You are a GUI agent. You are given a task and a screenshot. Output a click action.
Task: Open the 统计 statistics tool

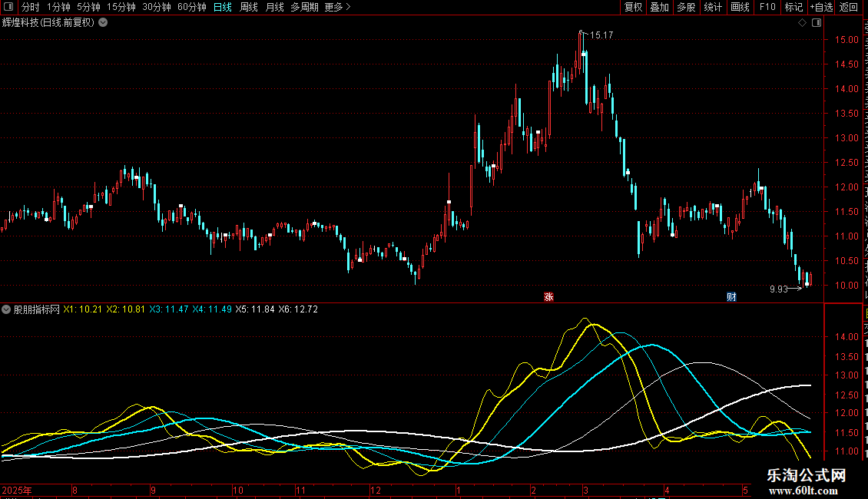(713, 7)
